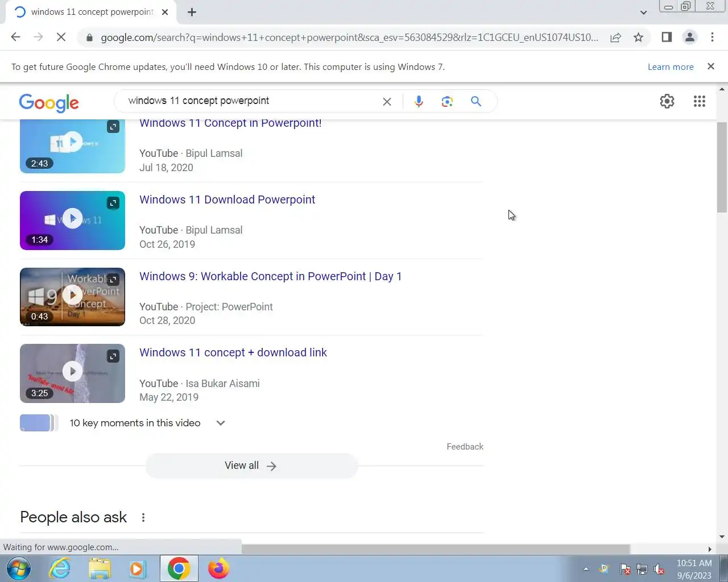Open the Google apps grid
The width and height of the screenshot is (728, 582).
coord(700,101)
